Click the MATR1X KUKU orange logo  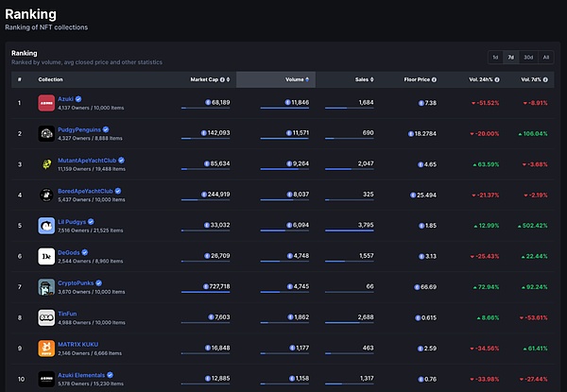(x=46, y=348)
